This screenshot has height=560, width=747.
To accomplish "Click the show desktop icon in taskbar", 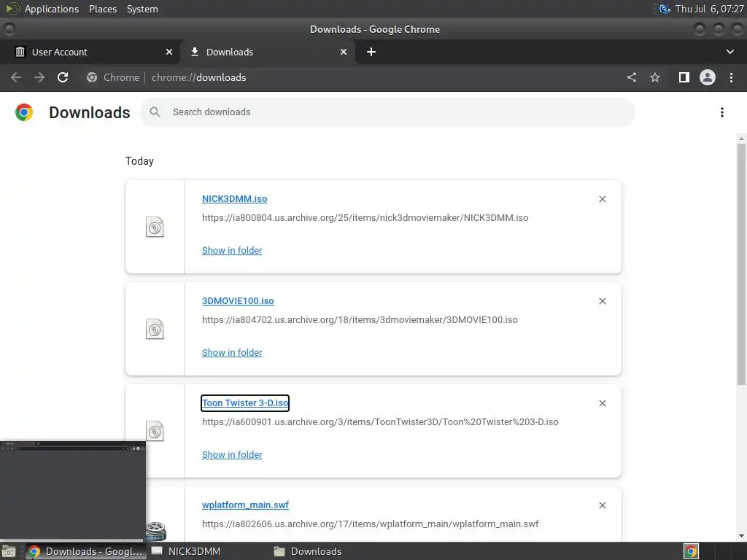I will [x=9, y=551].
